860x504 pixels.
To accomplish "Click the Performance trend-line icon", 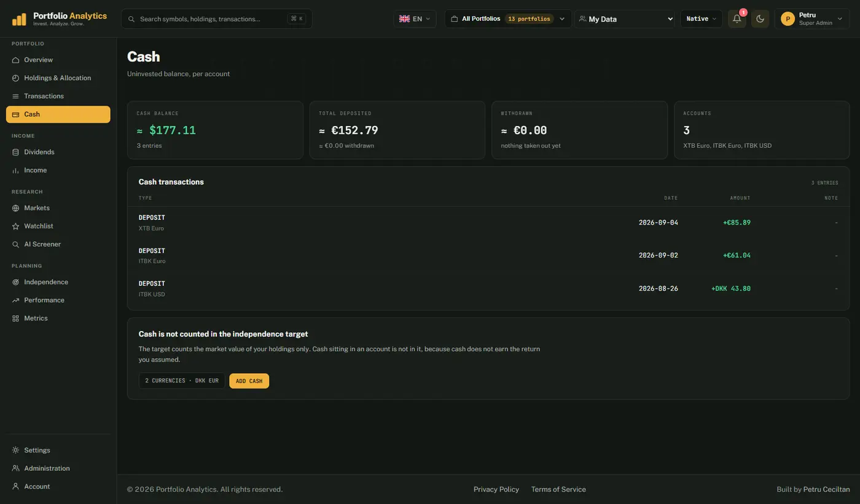I will pyautogui.click(x=16, y=300).
